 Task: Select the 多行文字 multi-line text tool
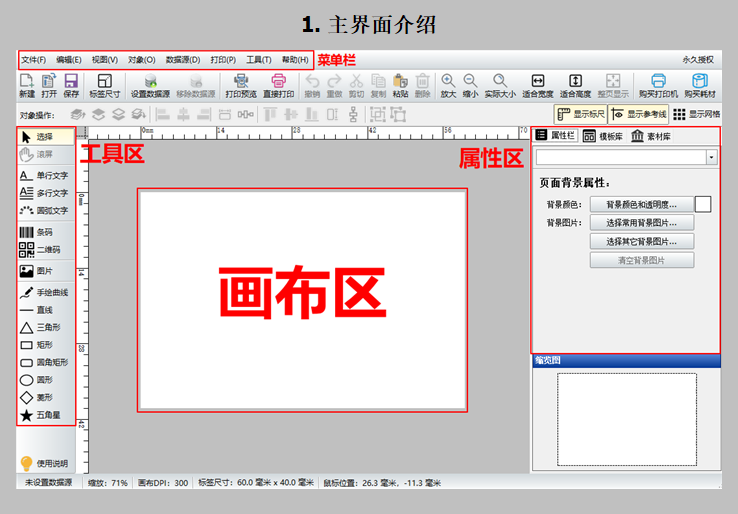pyautogui.click(x=46, y=193)
